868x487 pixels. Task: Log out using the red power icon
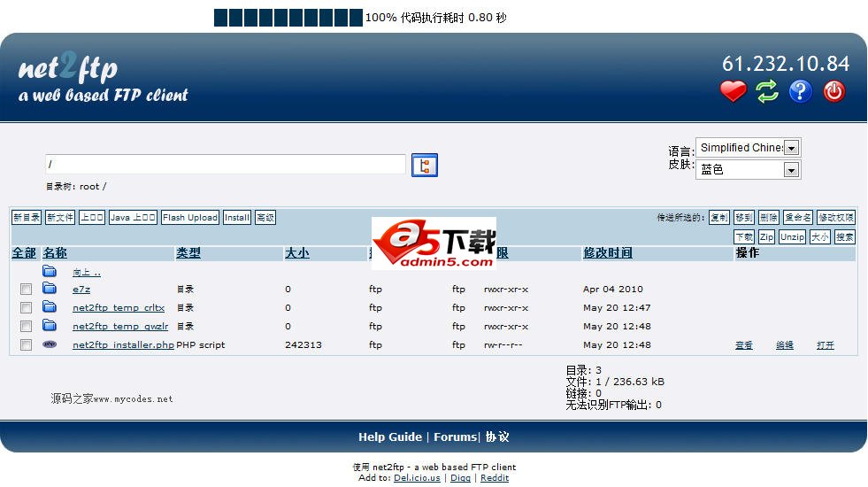click(833, 91)
